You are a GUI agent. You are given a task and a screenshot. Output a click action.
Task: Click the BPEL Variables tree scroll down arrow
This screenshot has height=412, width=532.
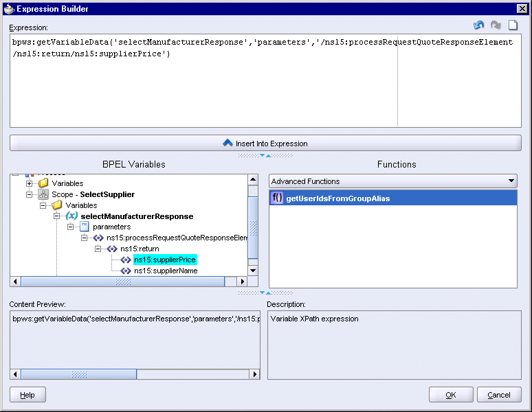[x=253, y=271]
